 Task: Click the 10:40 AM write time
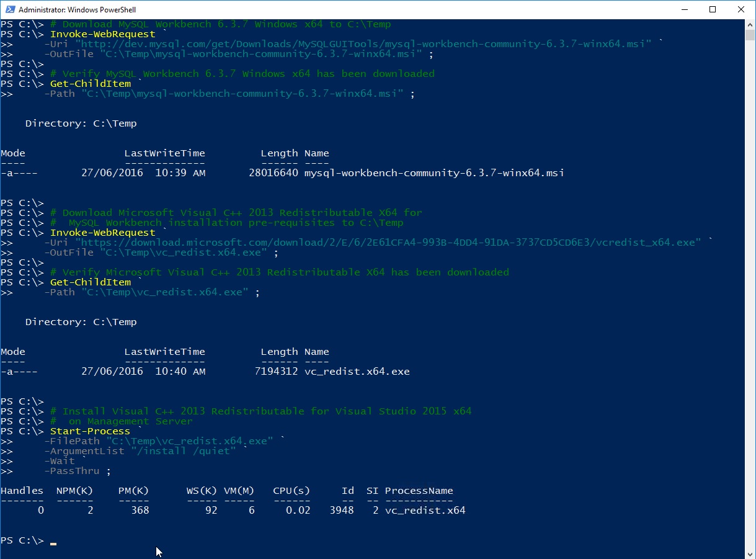[180, 372]
